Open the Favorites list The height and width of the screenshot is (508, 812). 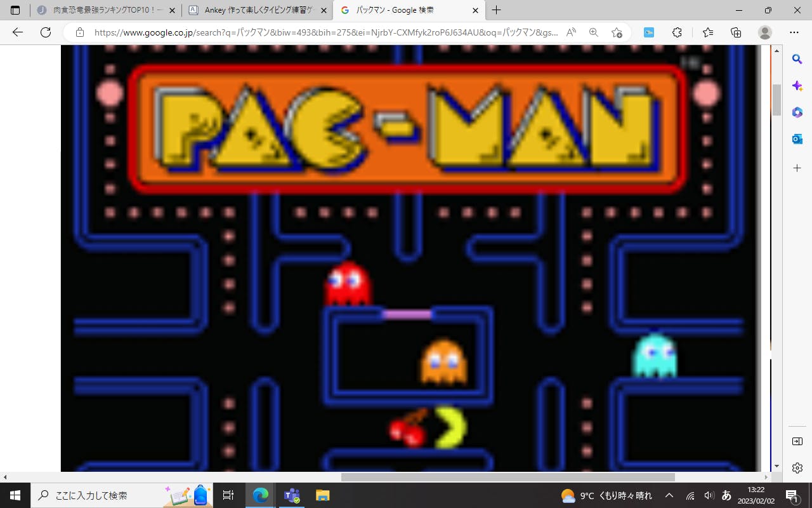tap(708, 32)
